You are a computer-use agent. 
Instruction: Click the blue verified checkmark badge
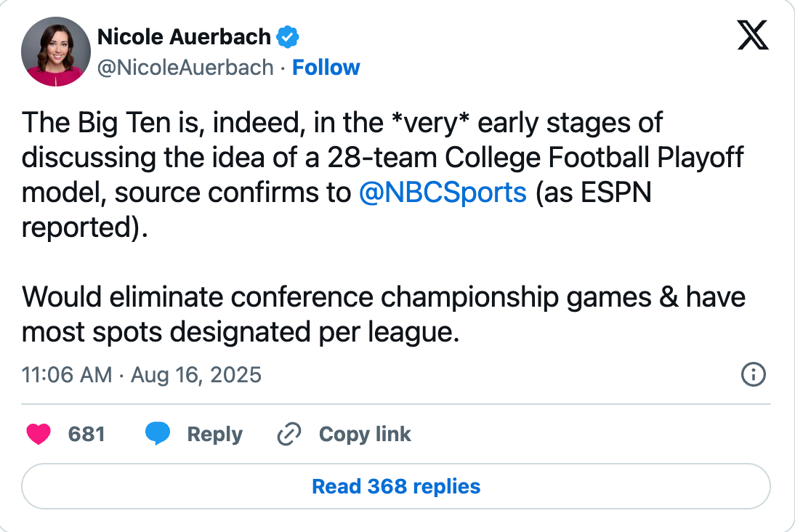click(288, 36)
